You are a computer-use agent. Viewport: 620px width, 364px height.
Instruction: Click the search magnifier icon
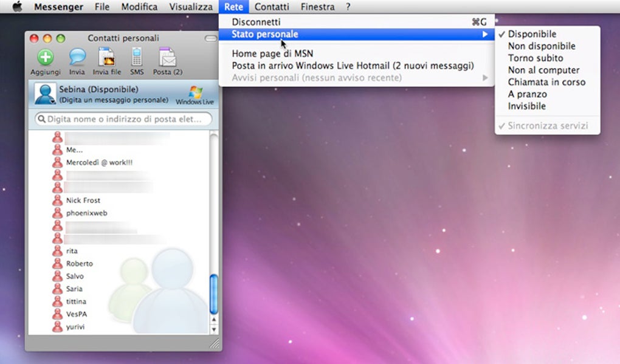pos(41,119)
